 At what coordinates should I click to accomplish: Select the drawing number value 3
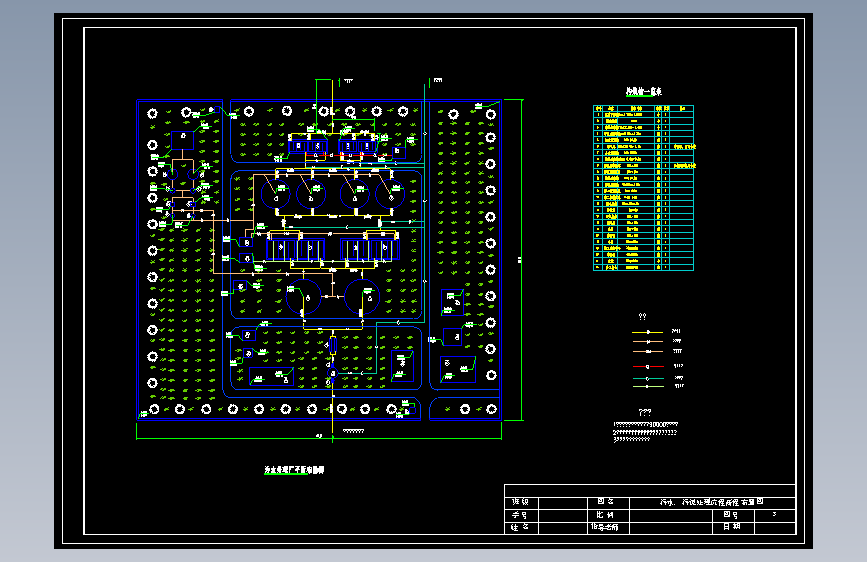[x=774, y=514]
